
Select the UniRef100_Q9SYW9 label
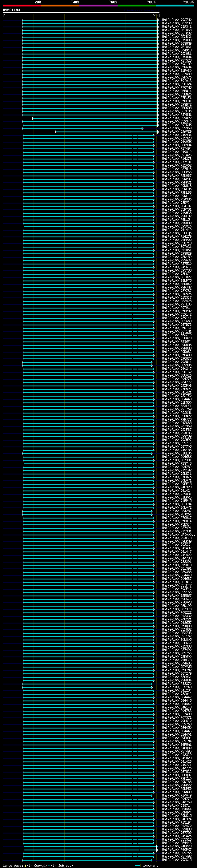[x=177, y=436]
